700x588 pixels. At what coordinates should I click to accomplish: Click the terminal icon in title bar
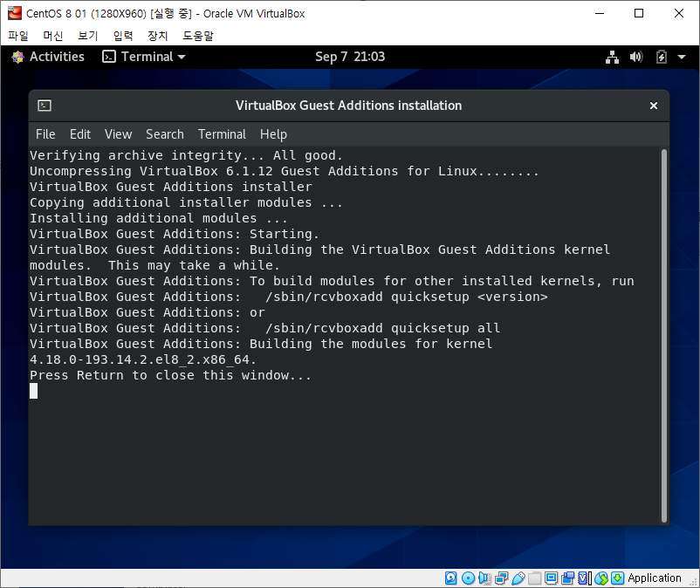[45, 106]
